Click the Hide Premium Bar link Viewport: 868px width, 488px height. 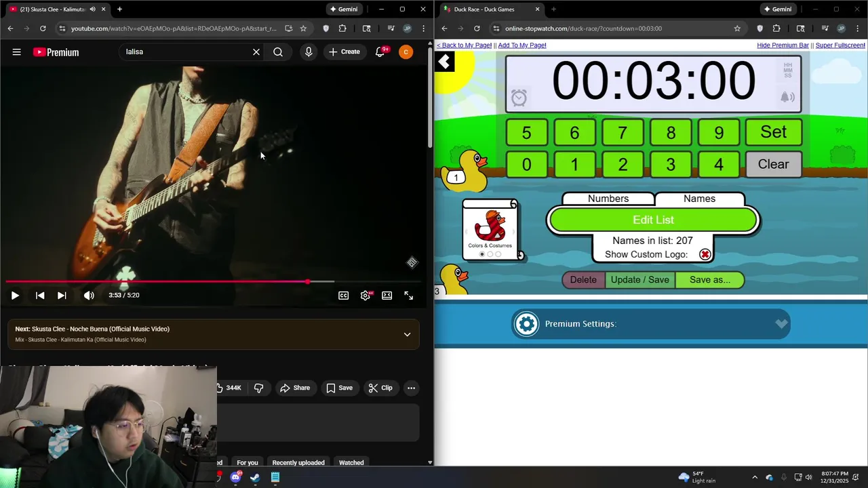(x=783, y=45)
